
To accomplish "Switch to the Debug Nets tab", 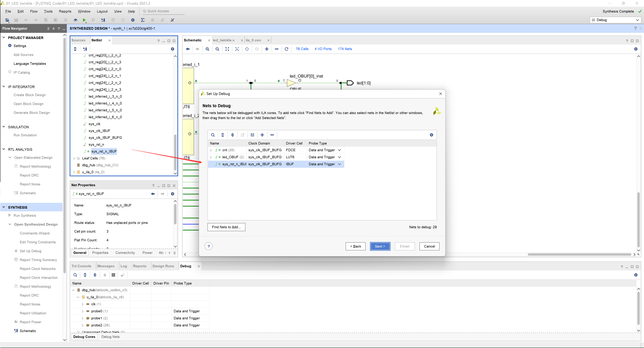I will click(110, 337).
